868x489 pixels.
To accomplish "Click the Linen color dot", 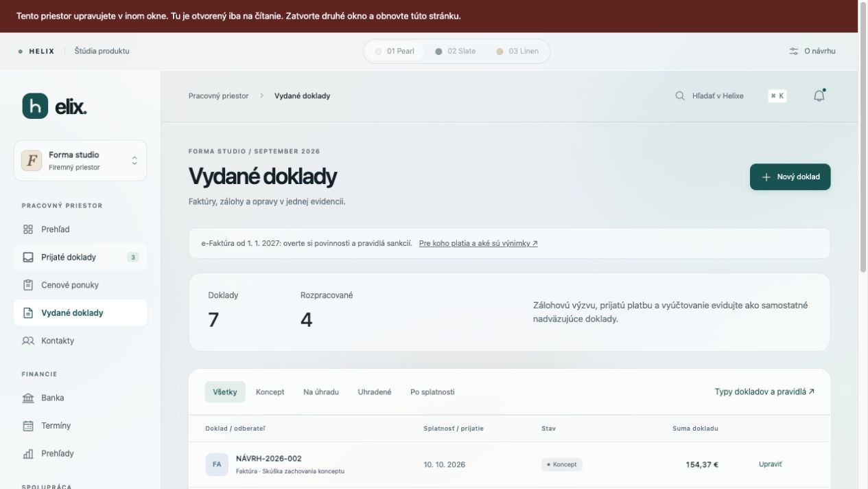I will 500,52.
